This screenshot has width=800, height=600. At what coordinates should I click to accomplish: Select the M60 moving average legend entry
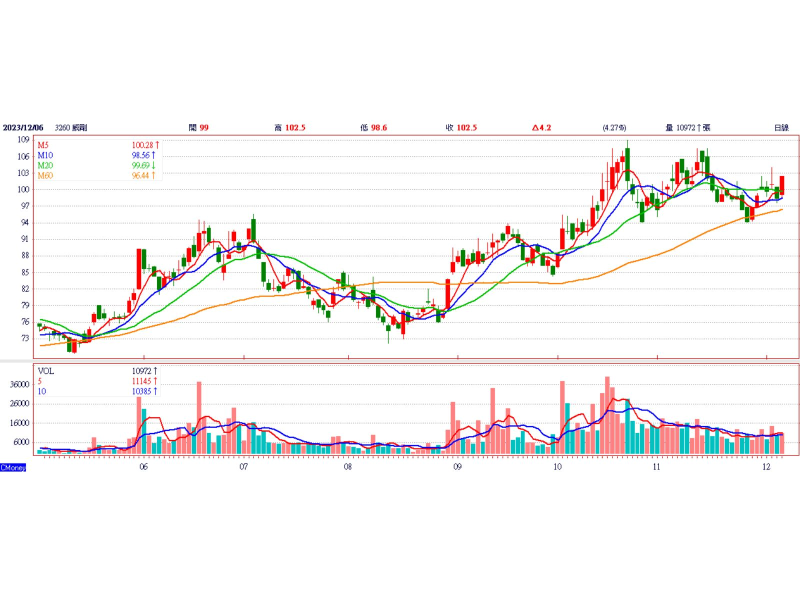coord(46,176)
